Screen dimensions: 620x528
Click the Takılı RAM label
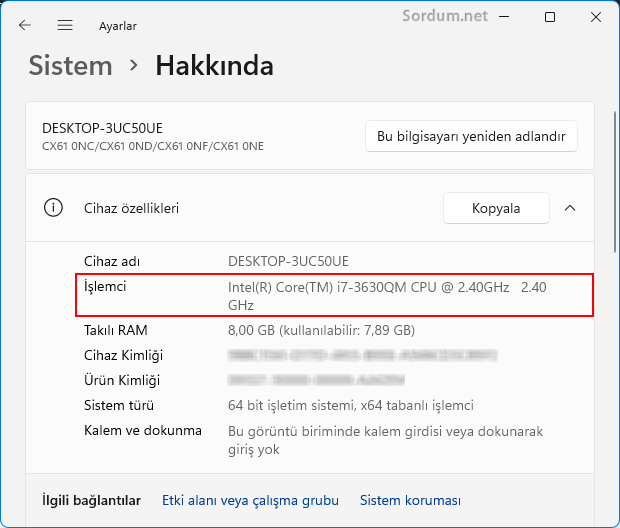coord(115,330)
